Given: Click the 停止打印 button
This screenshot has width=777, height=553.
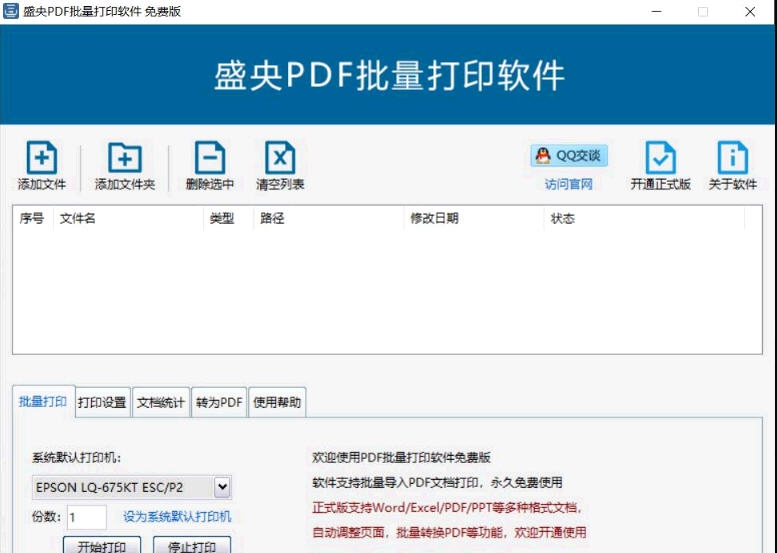Looking at the screenshot, I should (x=192, y=545).
